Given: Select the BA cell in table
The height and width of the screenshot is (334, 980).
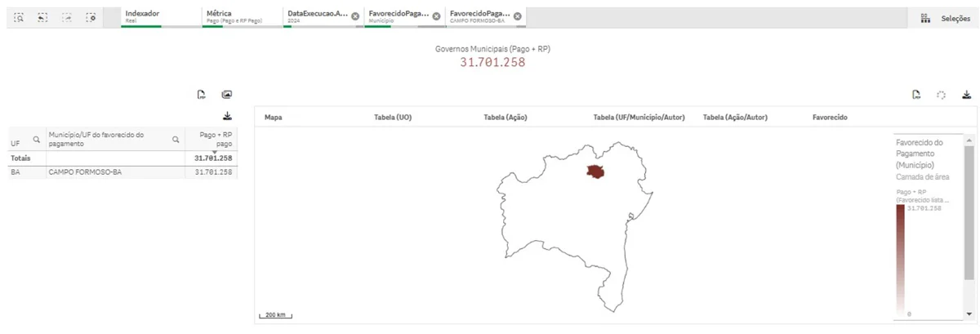Looking at the screenshot, I should click(26, 172).
